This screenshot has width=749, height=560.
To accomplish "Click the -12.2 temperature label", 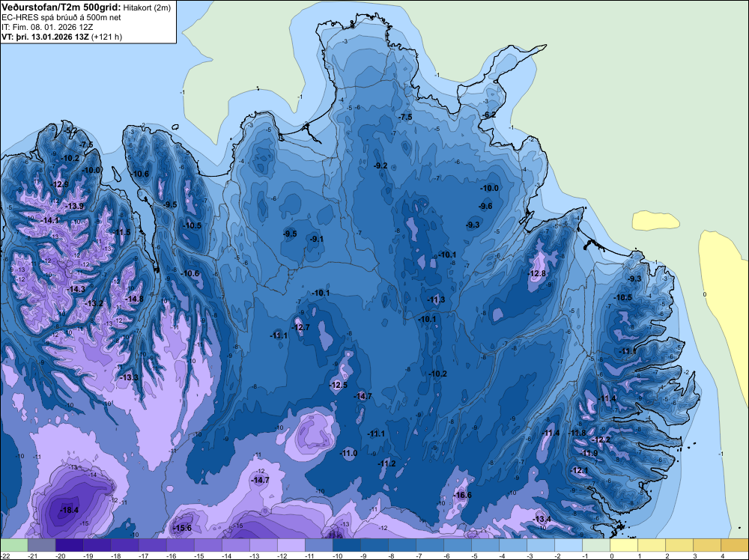I will (601, 439).
